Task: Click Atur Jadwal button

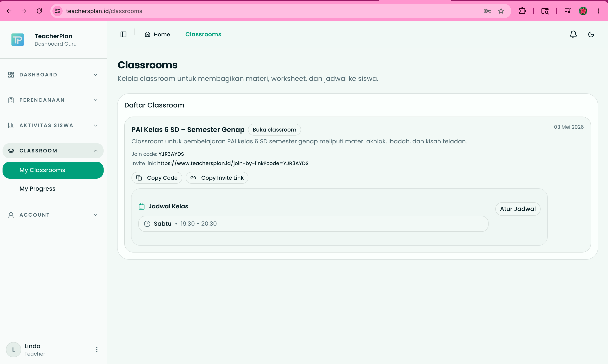Action: 518,209
